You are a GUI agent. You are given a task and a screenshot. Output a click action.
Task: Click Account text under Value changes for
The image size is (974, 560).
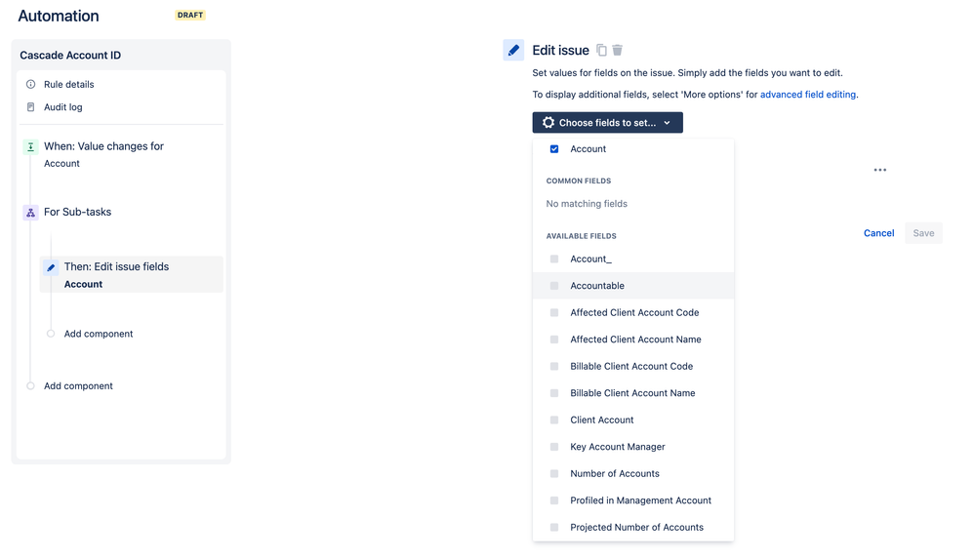61,164
